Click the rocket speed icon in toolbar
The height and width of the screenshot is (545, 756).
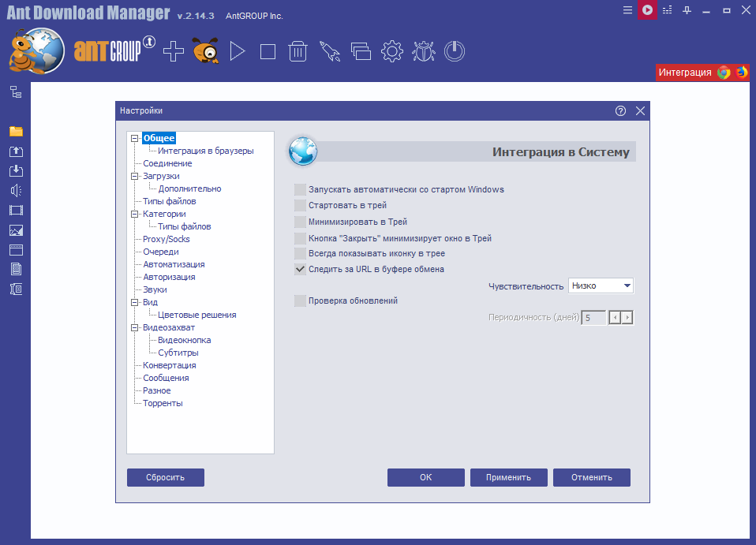[330, 51]
